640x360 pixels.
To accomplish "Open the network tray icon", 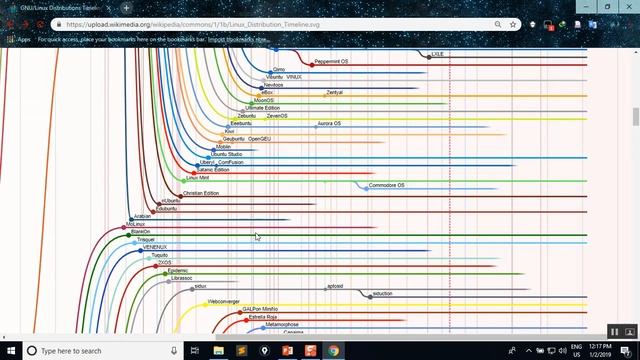I will pos(551,351).
